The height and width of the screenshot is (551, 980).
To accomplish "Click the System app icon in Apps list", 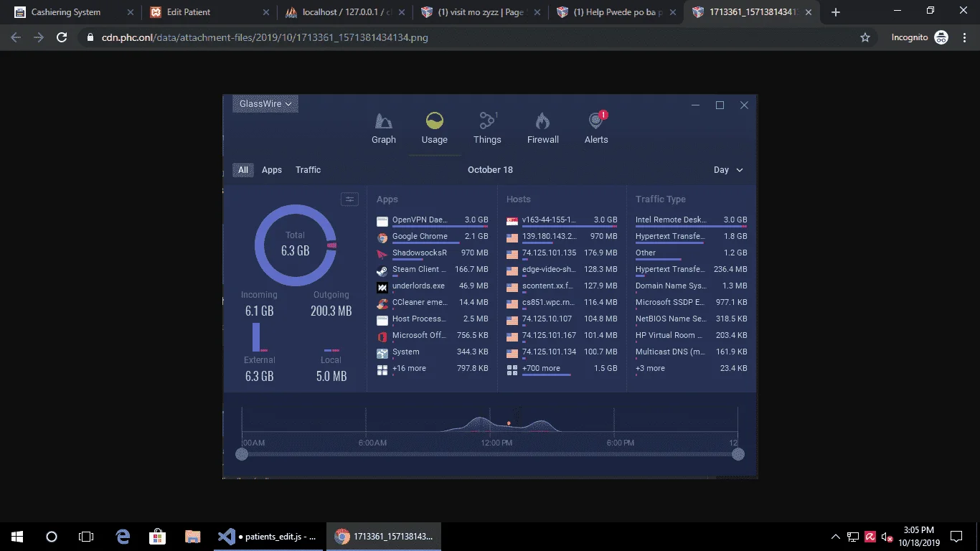I will [382, 352].
